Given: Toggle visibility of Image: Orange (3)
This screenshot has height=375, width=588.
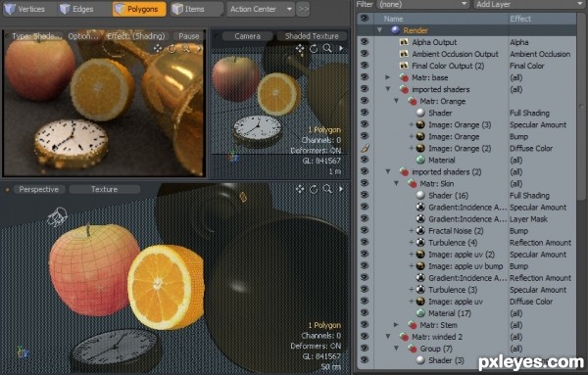Looking at the screenshot, I should click(x=365, y=124).
